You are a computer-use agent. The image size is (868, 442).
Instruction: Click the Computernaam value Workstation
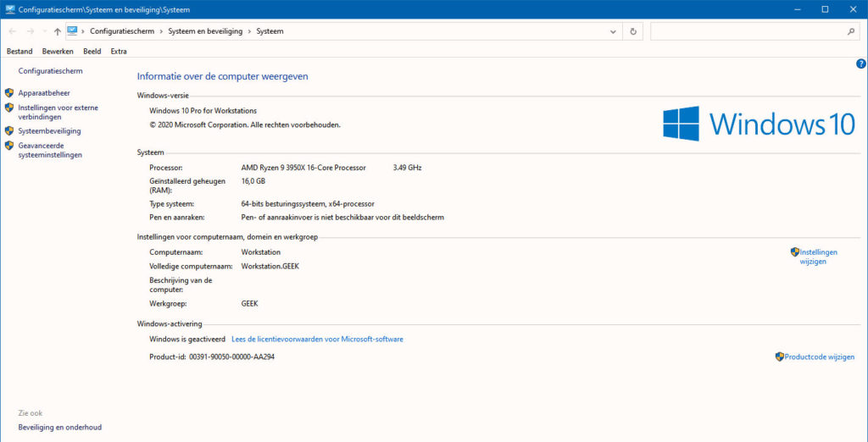coord(261,251)
